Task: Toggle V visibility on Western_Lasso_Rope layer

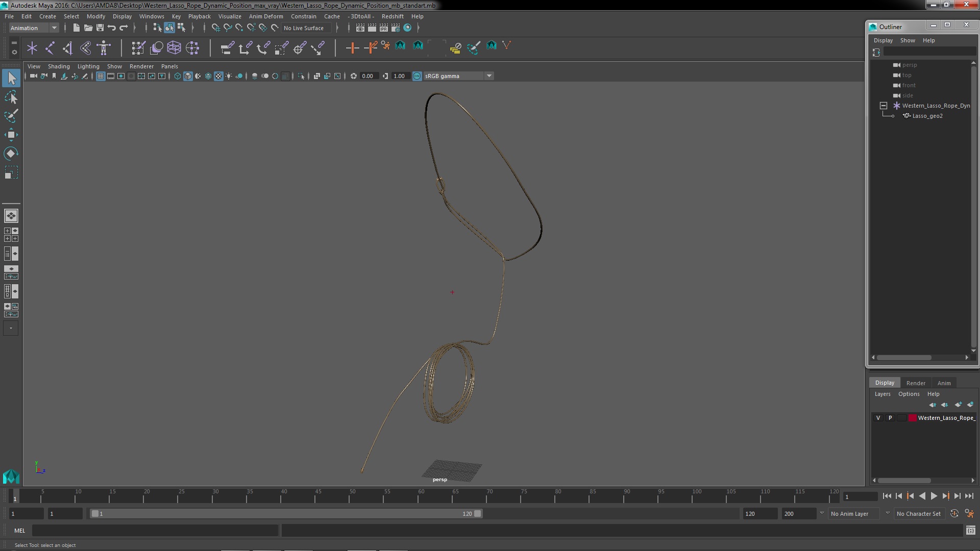Action: [x=878, y=418]
